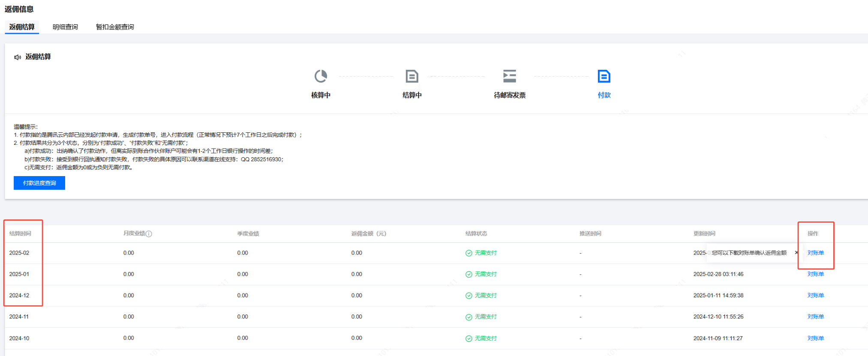Image resolution: width=868 pixels, height=356 pixels.
Task: Open the 暂扣金额查询 tab
Action: (x=115, y=27)
